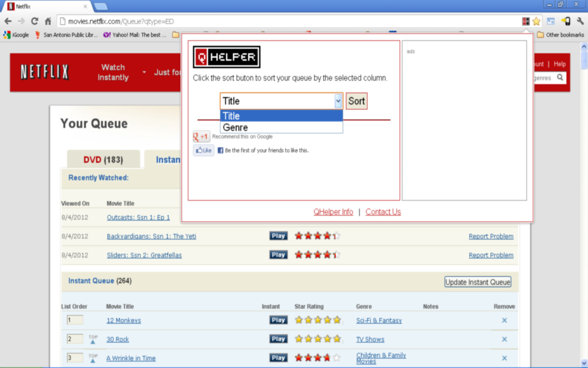Open the San Antonio Public Library bookmark

coord(67,34)
